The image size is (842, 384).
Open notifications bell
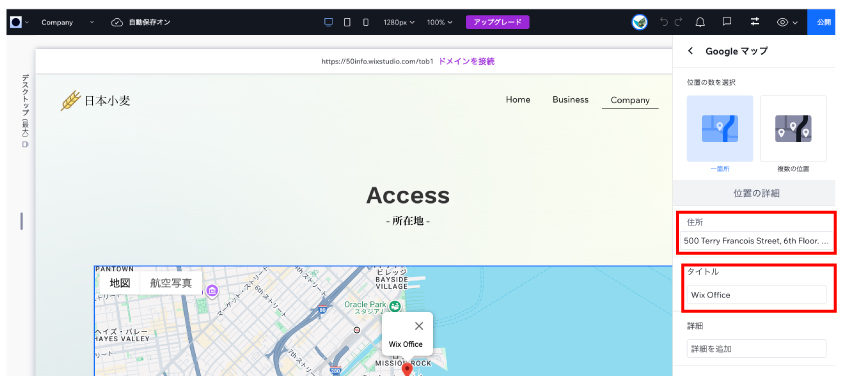(700, 22)
